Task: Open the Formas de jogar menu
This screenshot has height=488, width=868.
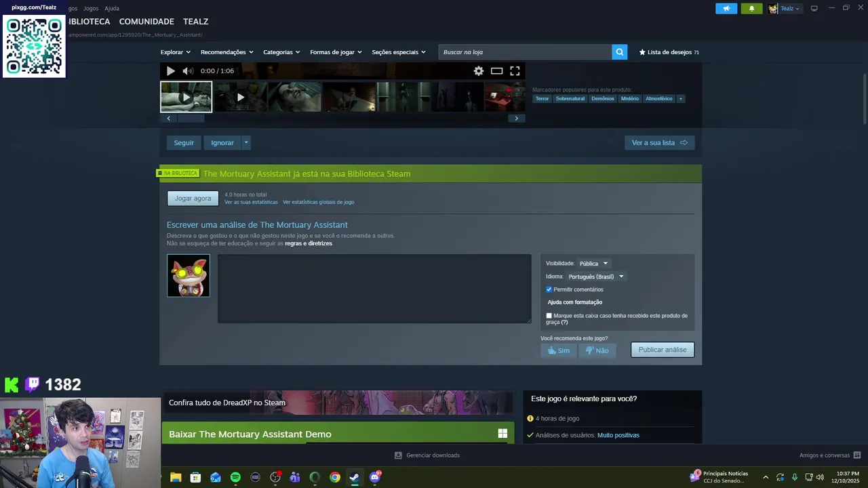Action: (336, 52)
